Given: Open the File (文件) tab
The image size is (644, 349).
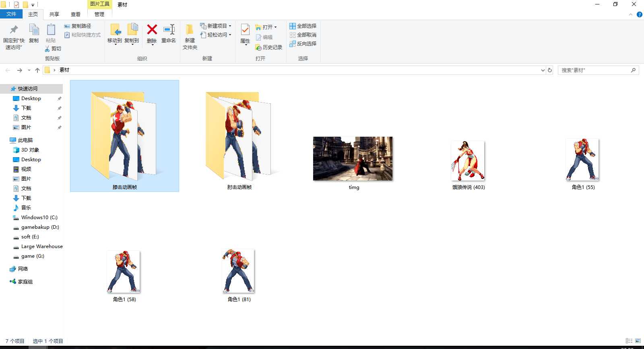Looking at the screenshot, I should (11, 14).
